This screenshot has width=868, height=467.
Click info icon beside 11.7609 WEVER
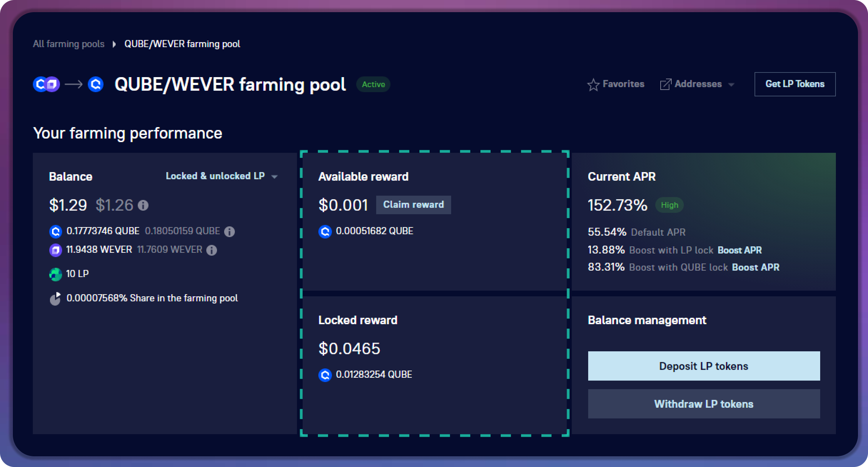[212, 250]
